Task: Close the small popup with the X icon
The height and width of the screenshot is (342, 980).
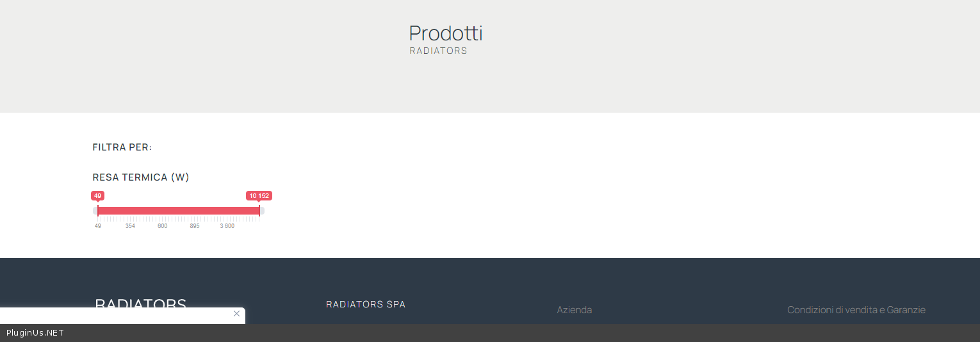Action: click(x=236, y=313)
